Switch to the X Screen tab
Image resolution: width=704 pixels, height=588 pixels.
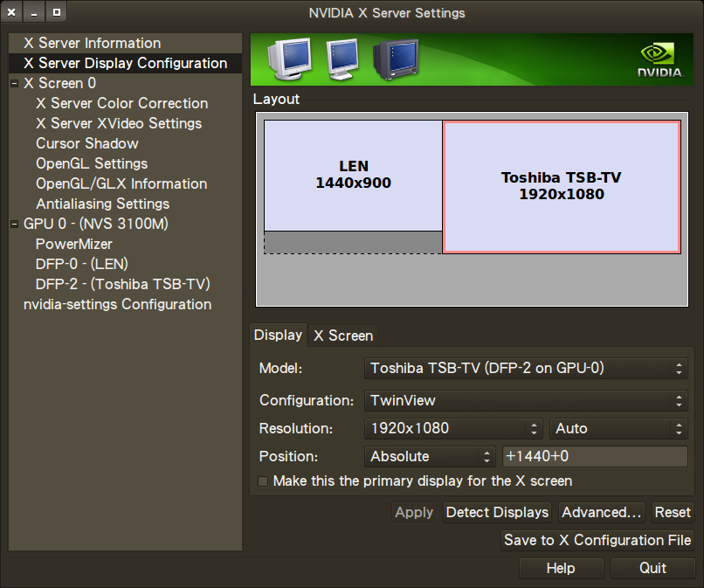tap(343, 336)
